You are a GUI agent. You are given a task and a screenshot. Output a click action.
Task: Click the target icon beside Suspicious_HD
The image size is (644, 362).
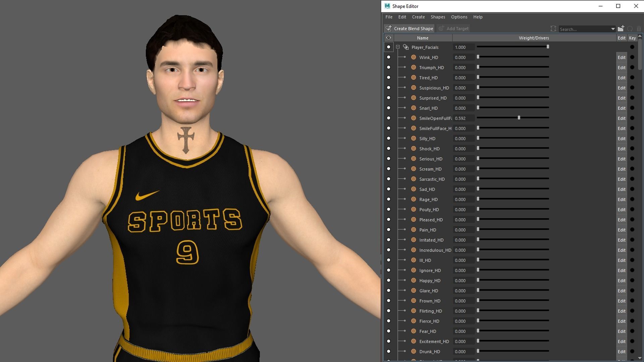414,87
